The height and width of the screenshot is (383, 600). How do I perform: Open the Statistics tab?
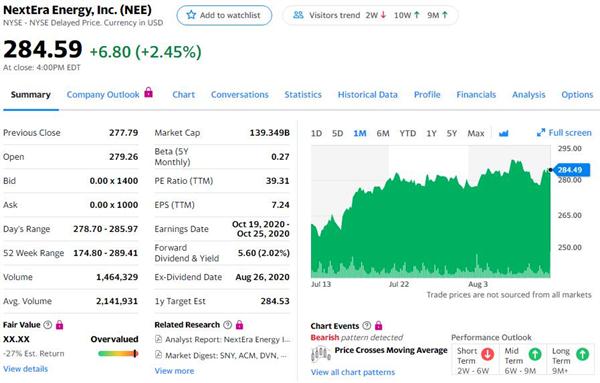click(303, 95)
